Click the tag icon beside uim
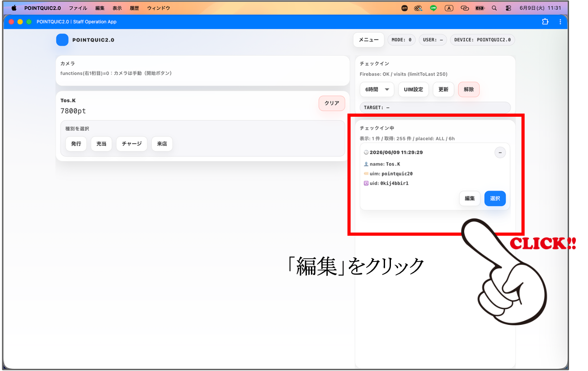Screen dimensions: 588x371 pos(366,174)
